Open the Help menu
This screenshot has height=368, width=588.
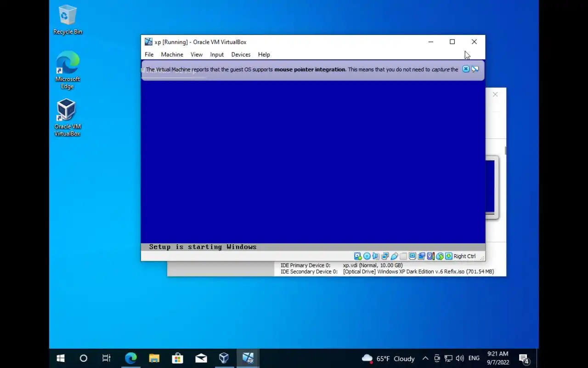(264, 54)
